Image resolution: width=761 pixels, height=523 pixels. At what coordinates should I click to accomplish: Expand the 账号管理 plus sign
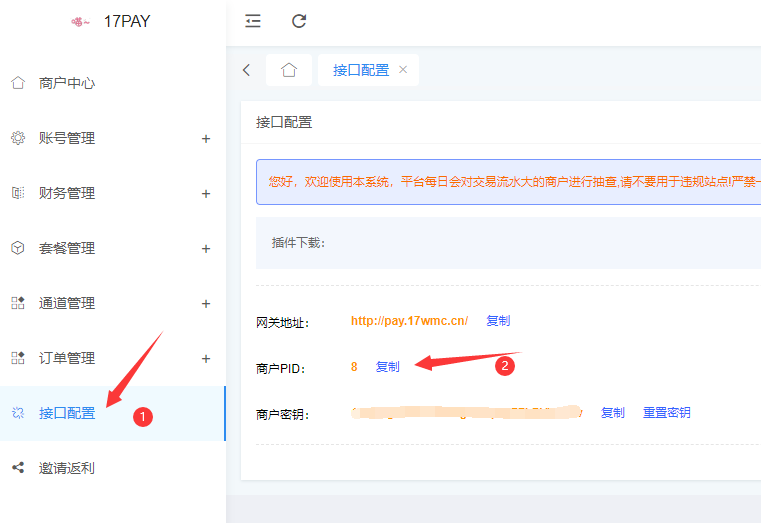tap(206, 139)
